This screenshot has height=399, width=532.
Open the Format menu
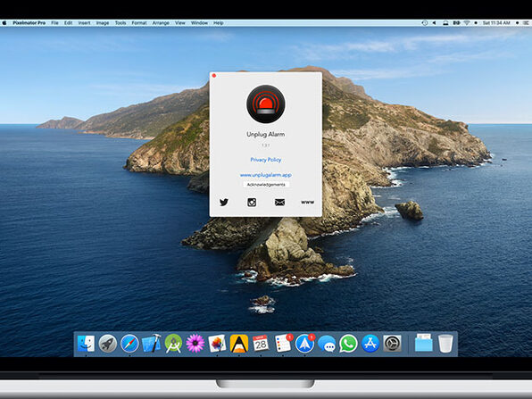point(139,23)
